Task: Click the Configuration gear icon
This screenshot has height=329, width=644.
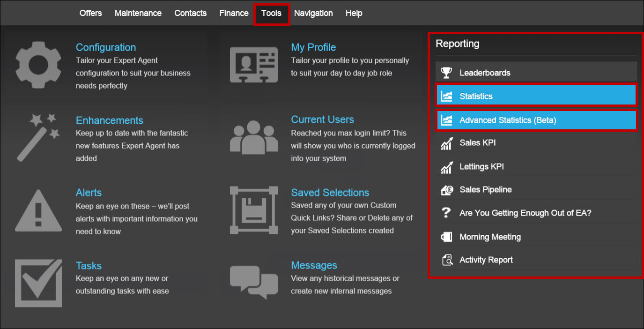Action: pyautogui.click(x=38, y=65)
